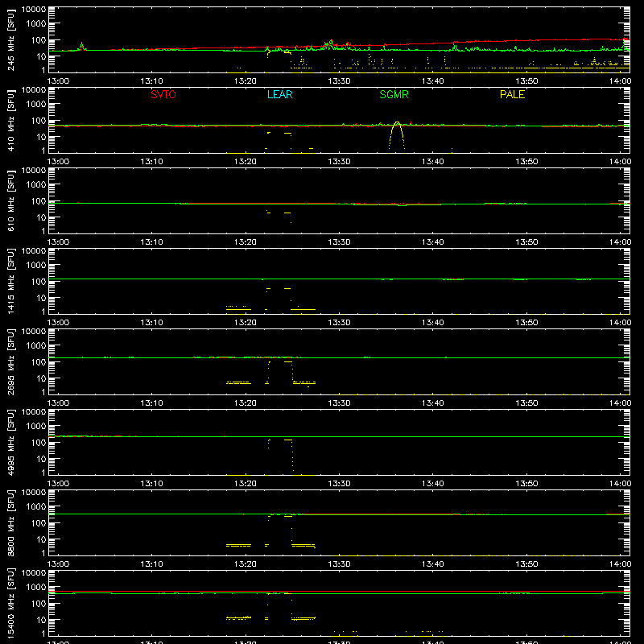The height and width of the screenshot is (644, 644).
Task: Click the 13:00 tick label under the 245 MHz plot
Action: (58, 81)
